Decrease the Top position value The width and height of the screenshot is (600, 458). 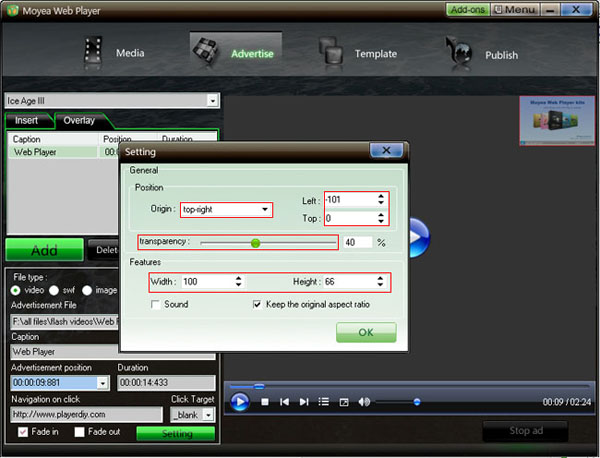click(x=381, y=221)
